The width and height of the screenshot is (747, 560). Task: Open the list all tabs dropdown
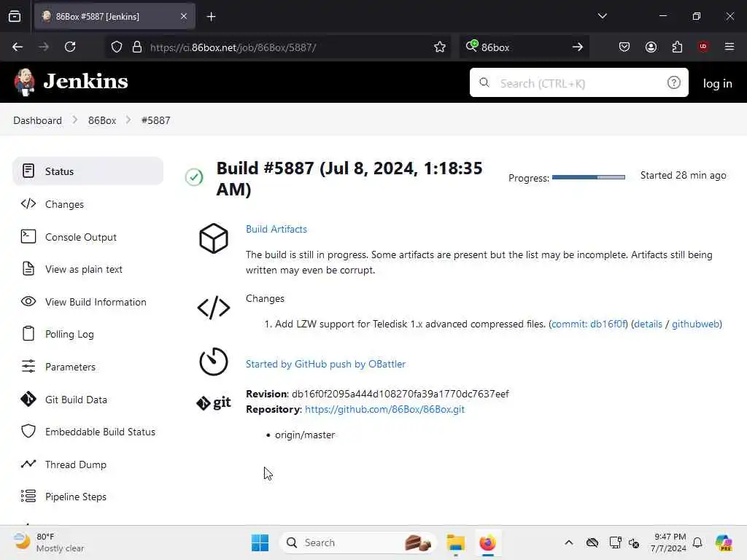602,16
